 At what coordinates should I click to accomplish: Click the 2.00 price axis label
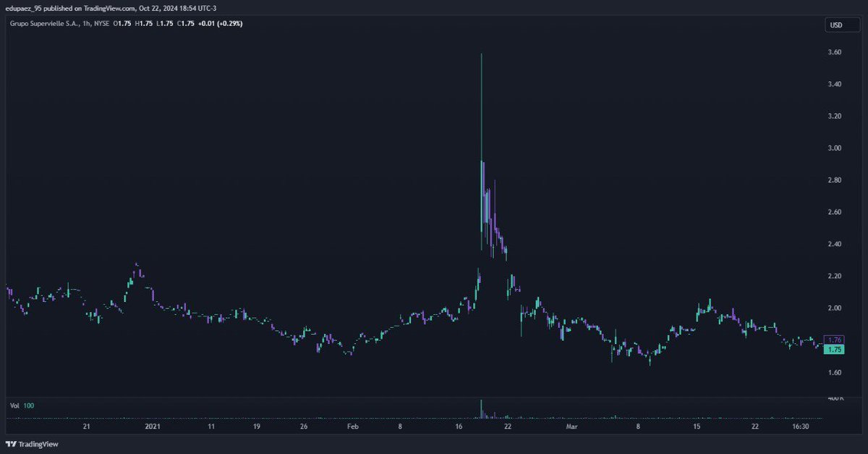(x=835, y=308)
